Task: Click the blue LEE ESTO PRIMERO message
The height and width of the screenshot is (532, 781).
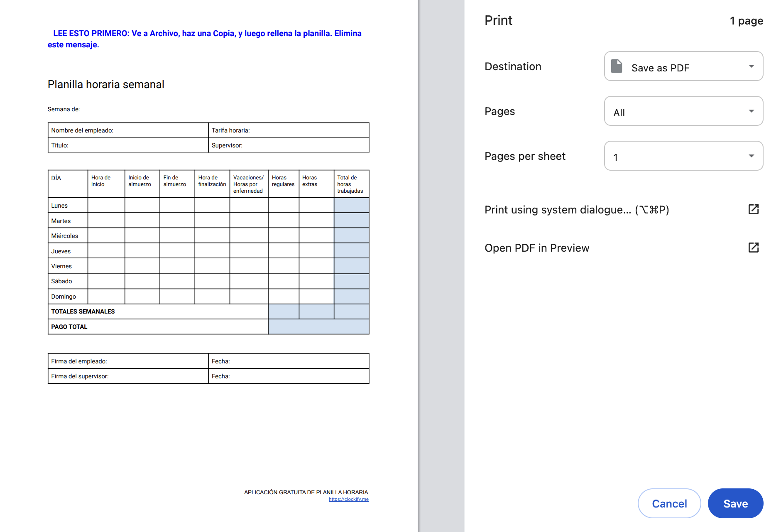Action: (205, 39)
